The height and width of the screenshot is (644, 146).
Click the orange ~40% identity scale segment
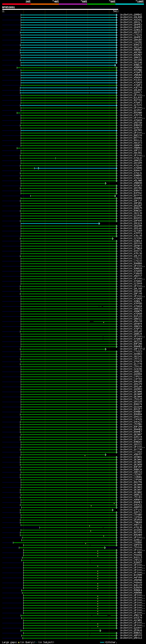(x=45, y=4)
